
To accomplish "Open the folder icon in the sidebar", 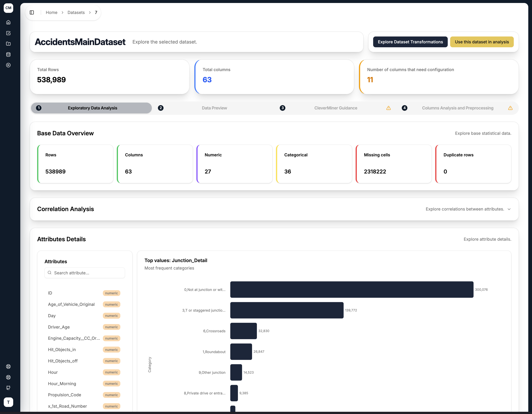I will tap(8, 44).
